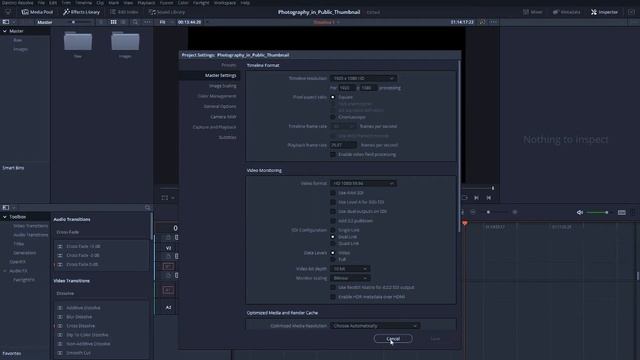Open the Sound Library panel button
The image size is (640, 360).
click(167, 12)
